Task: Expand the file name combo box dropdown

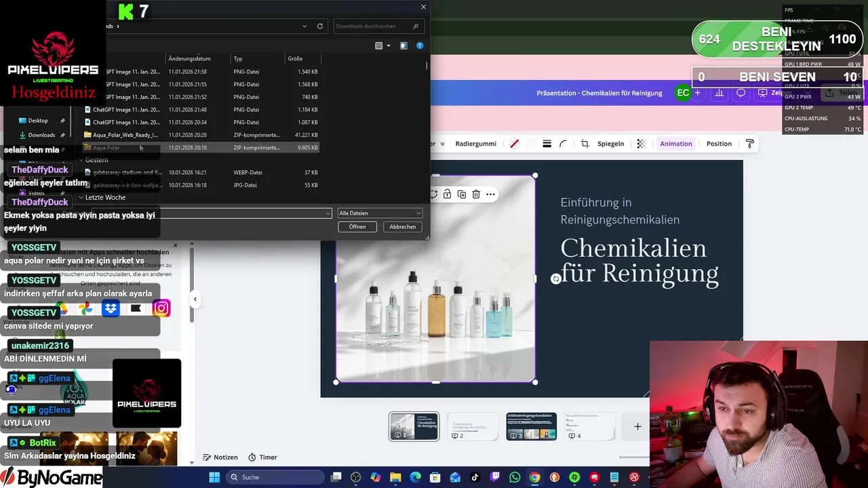Action: point(328,213)
